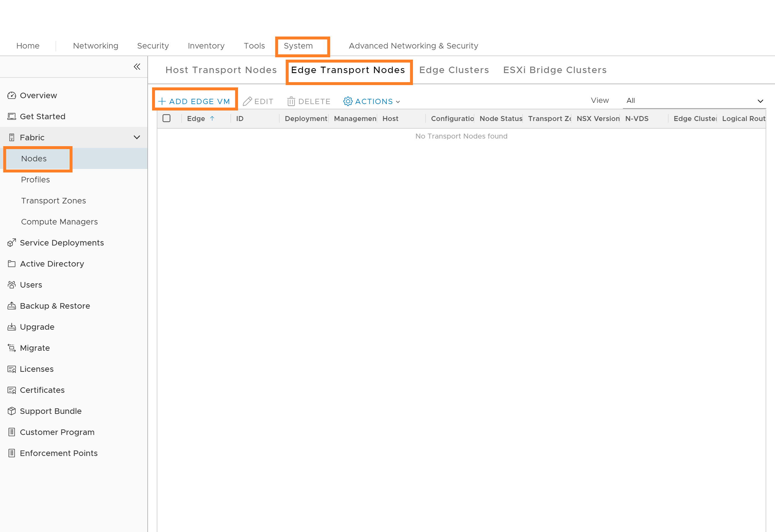This screenshot has height=532, width=775.
Task: Click the Upgrade download icon
Action: click(x=12, y=327)
